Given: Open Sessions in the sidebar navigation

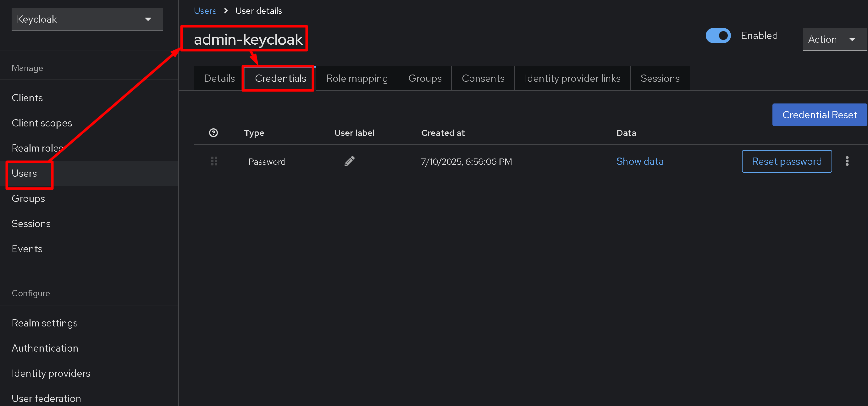Looking at the screenshot, I should pos(89,224).
